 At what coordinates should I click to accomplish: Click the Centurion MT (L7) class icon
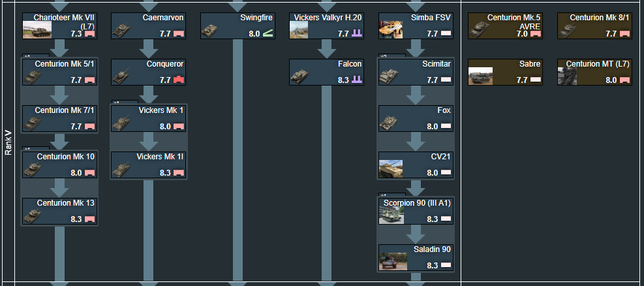click(x=625, y=80)
